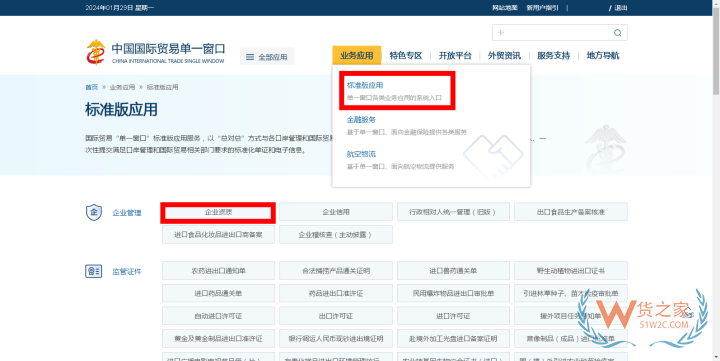
Task: Open 企业稽核查（主动披露）
Action: tap(336, 234)
